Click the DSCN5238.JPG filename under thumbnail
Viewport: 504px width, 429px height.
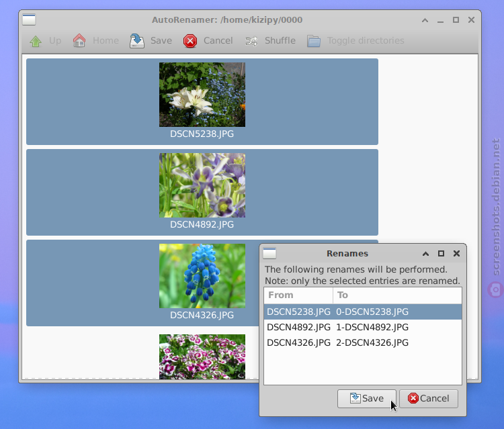[x=202, y=134]
